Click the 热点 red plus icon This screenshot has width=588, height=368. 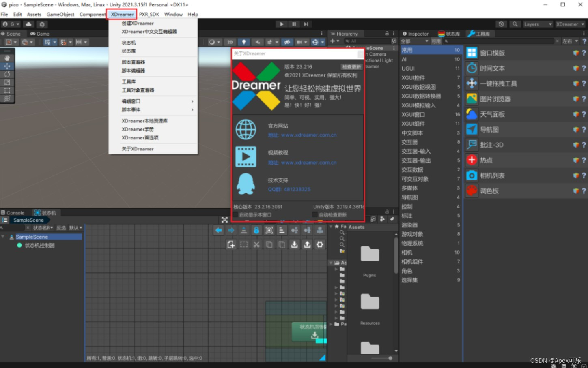472,160
